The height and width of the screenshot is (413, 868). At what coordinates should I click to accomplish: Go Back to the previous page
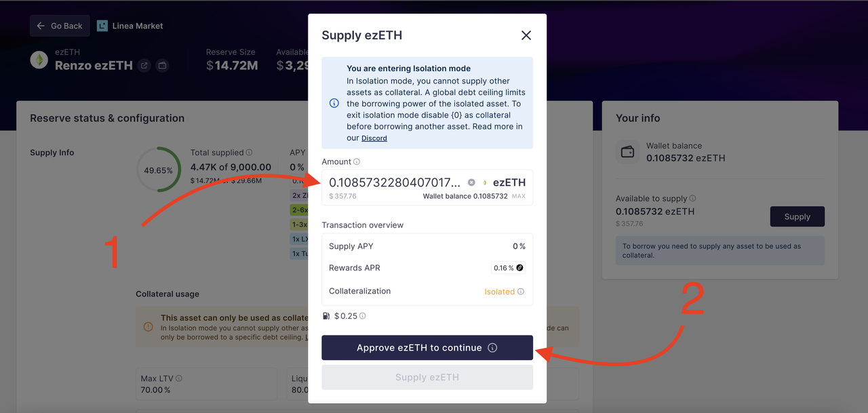[x=60, y=26]
